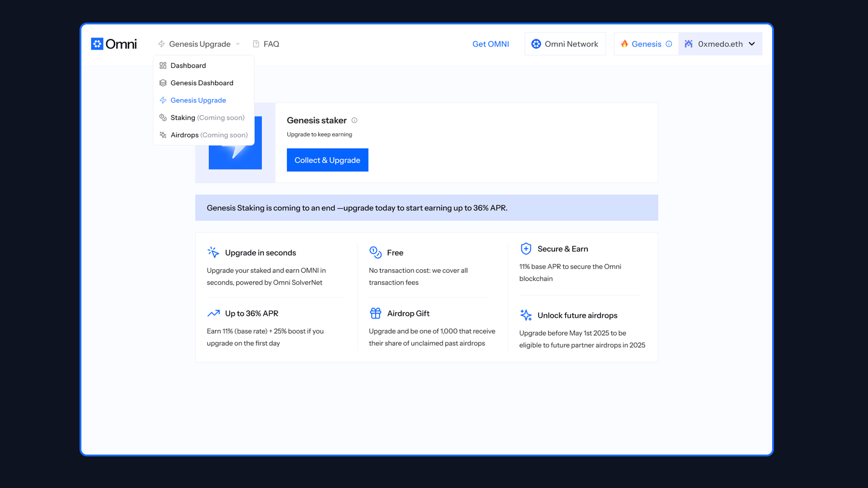
Task: Click the Genesis flame icon
Action: [x=624, y=44]
